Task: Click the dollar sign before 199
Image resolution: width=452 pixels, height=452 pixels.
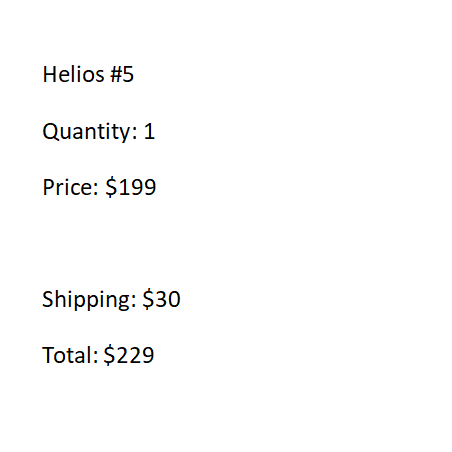Action: tap(111, 187)
